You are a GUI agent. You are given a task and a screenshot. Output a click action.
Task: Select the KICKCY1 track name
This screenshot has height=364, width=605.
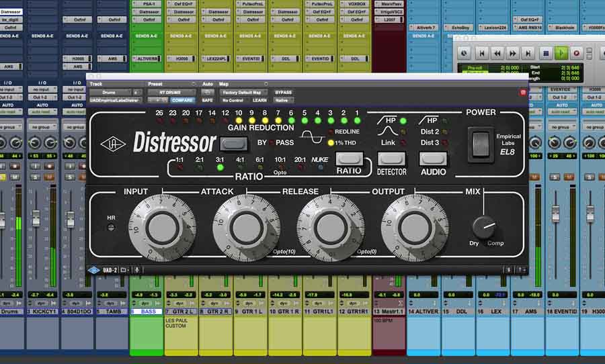tap(43, 312)
